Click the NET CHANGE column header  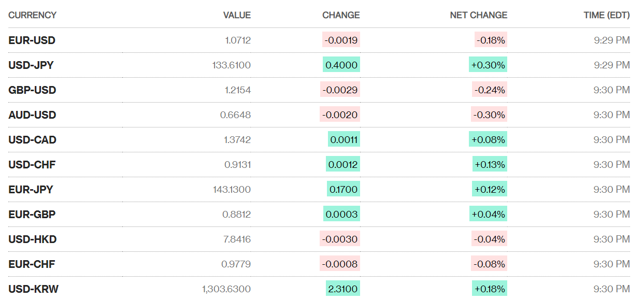(478, 16)
